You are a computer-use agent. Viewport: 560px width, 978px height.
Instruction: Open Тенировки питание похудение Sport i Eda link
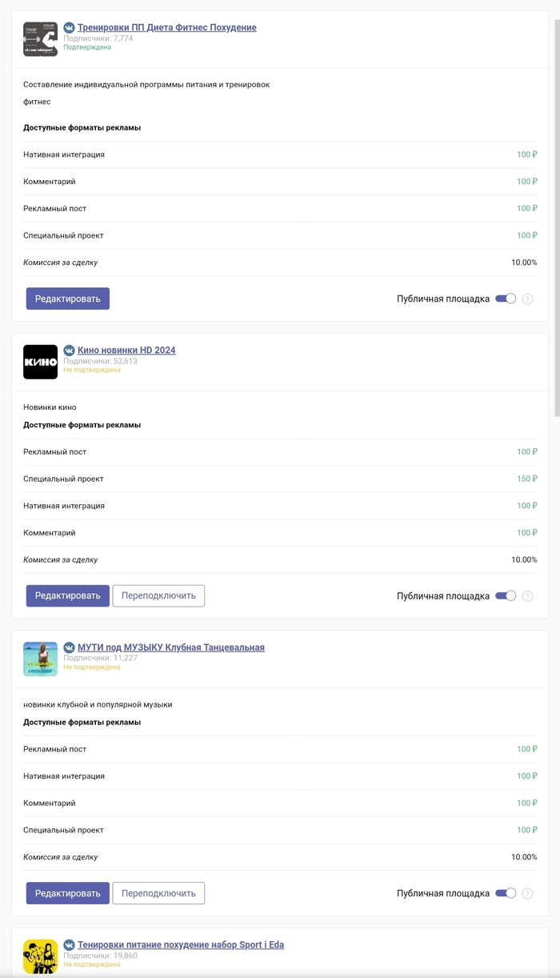coord(180,945)
